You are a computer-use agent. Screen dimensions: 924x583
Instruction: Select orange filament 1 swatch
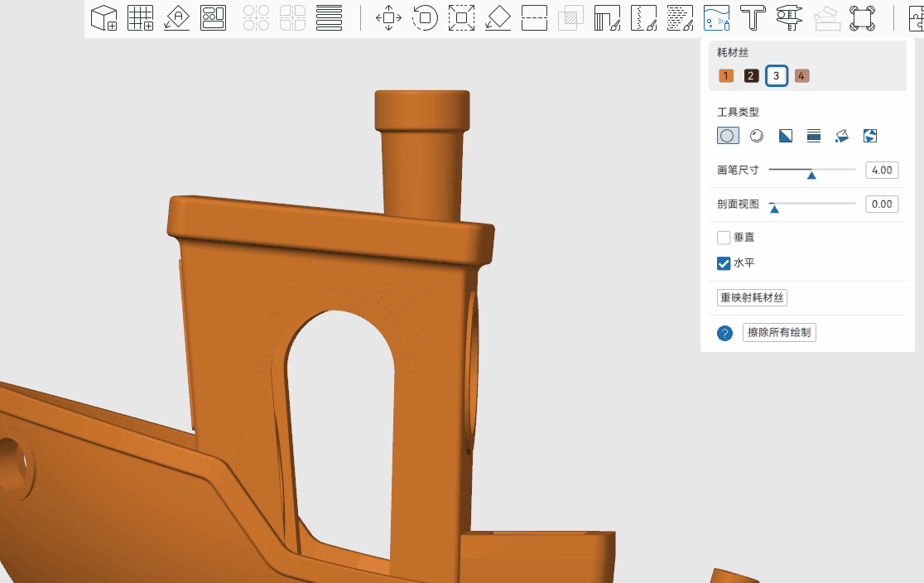point(726,75)
